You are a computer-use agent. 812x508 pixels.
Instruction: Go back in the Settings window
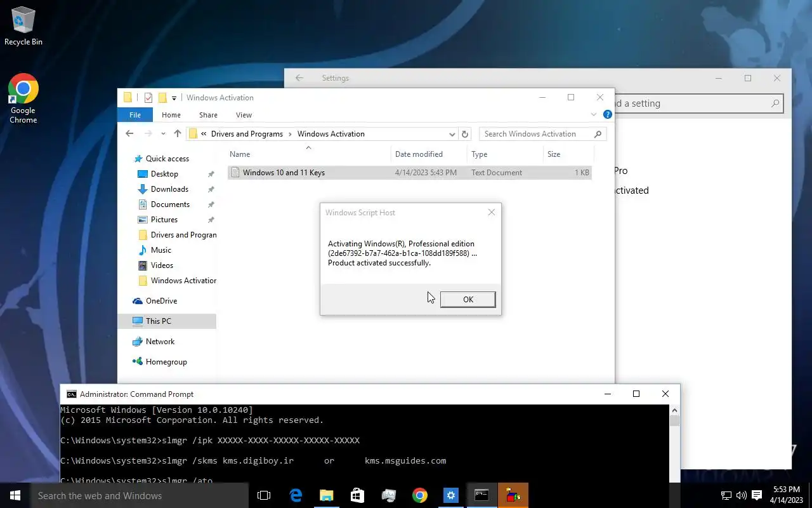pos(299,78)
